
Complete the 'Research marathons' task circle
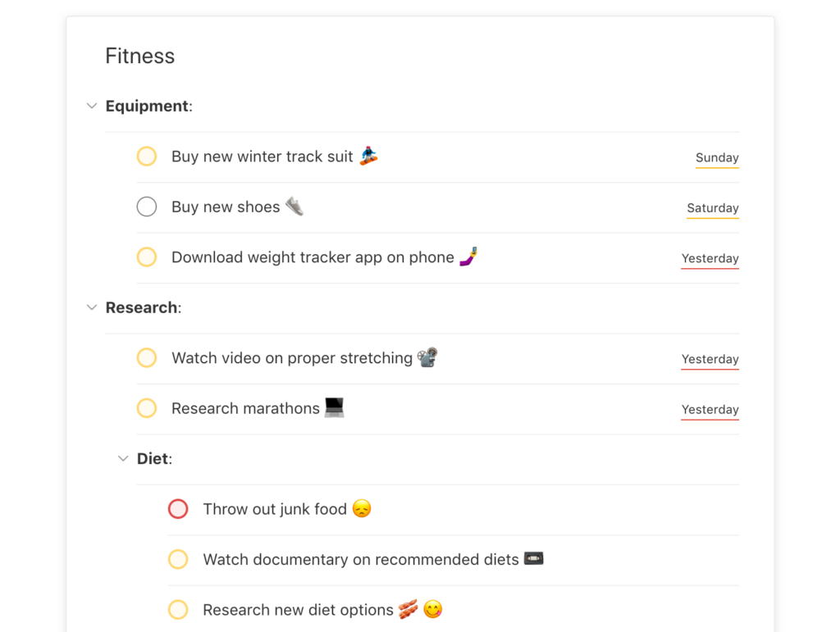[x=147, y=408]
